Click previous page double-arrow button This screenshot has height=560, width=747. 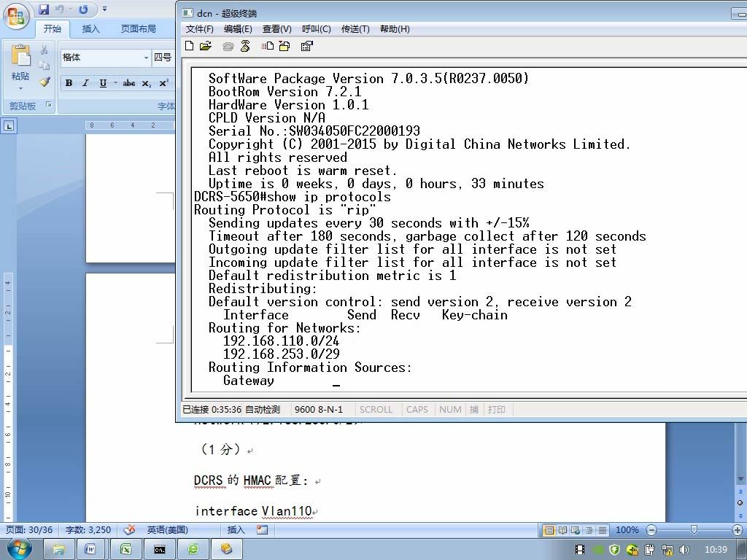point(740,491)
